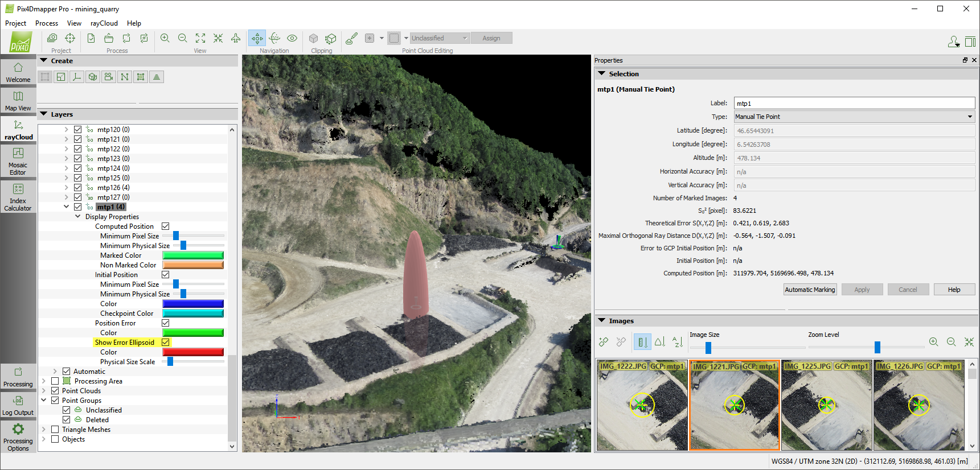Open the Log Output panel
This screenshot has width=980, height=470.
coord(18,406)
